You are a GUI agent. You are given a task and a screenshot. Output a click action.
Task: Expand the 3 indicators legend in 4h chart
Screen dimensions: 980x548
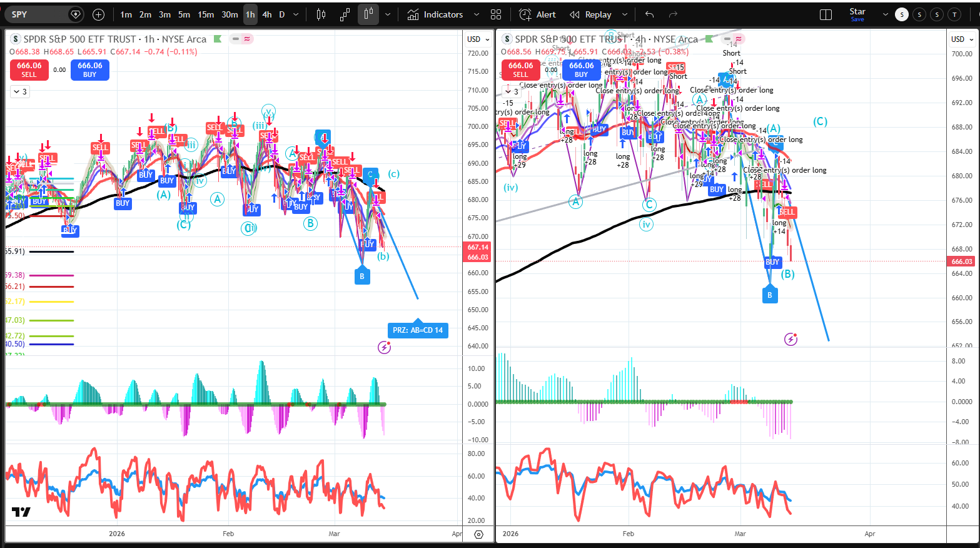511,91
